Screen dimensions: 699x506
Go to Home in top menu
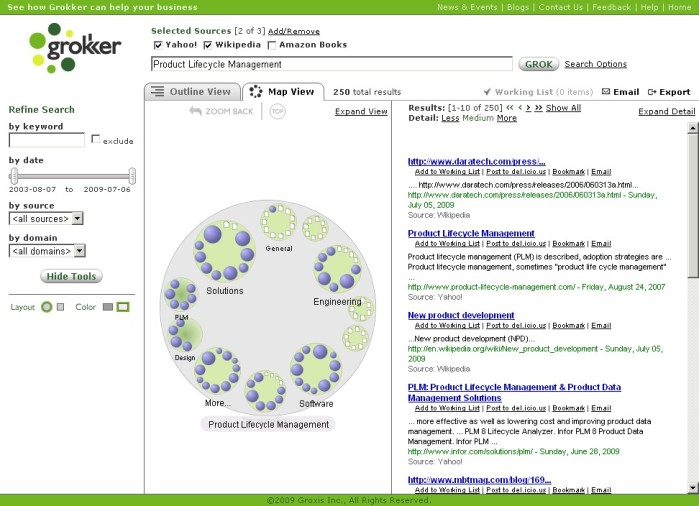point(679,7)
